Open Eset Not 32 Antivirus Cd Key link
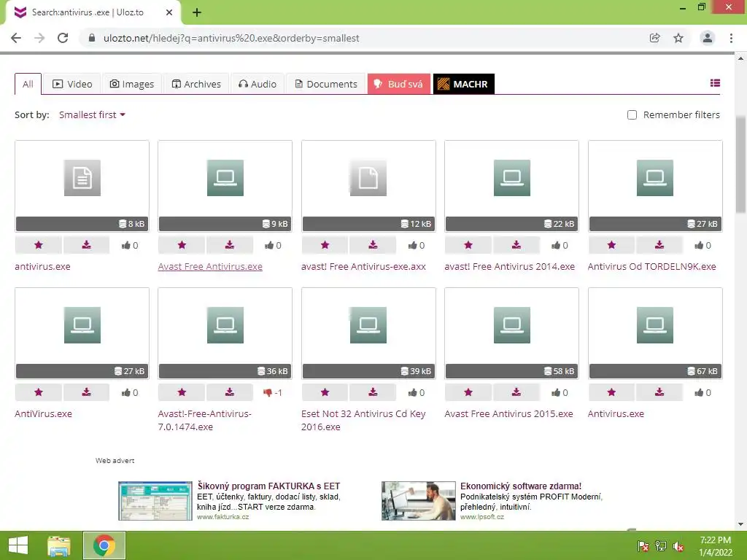 363,420
